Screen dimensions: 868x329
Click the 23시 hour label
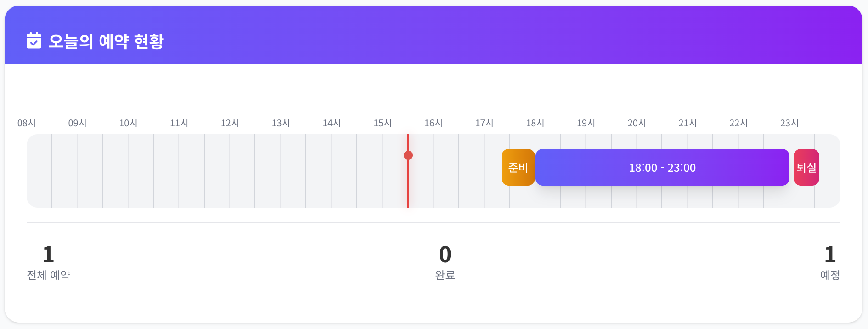click(789, 123)
